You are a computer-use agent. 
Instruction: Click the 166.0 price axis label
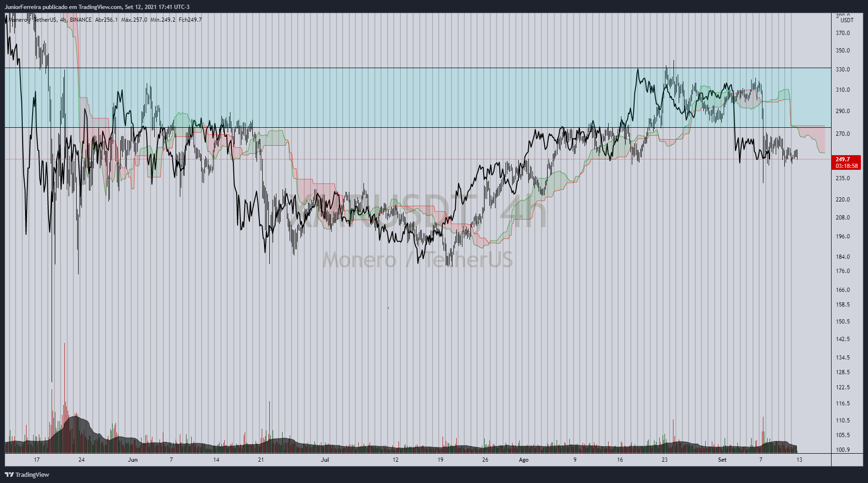842,290
